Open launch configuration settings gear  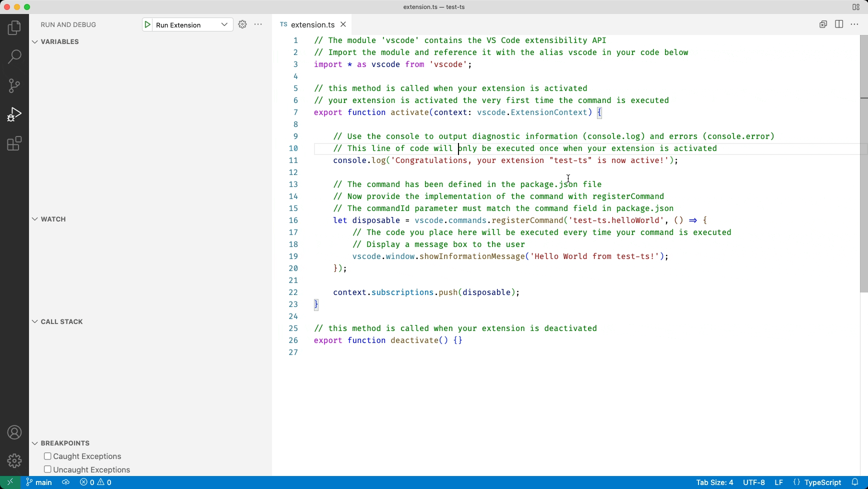(242, 24)
